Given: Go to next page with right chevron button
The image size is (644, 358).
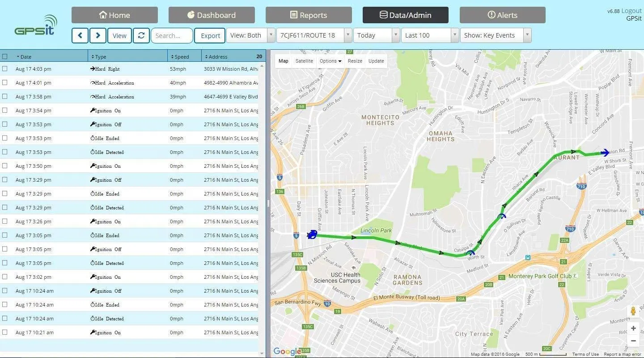Looking at the screenshot, I should [97, 35].
